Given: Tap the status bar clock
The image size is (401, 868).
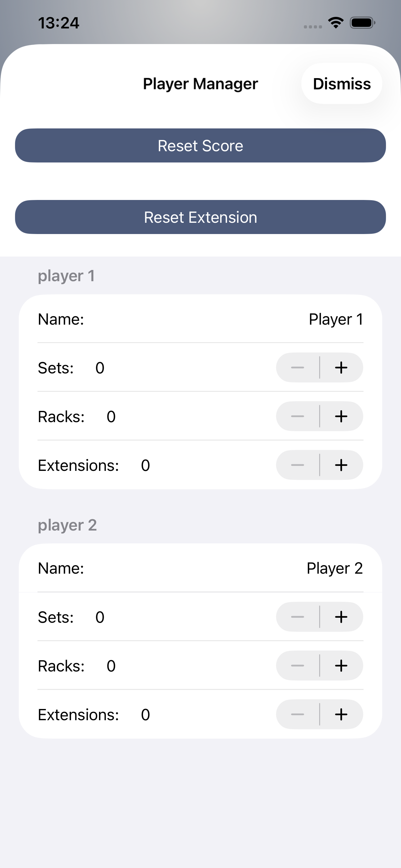Looking at the screenshot, I should point(59,23).
